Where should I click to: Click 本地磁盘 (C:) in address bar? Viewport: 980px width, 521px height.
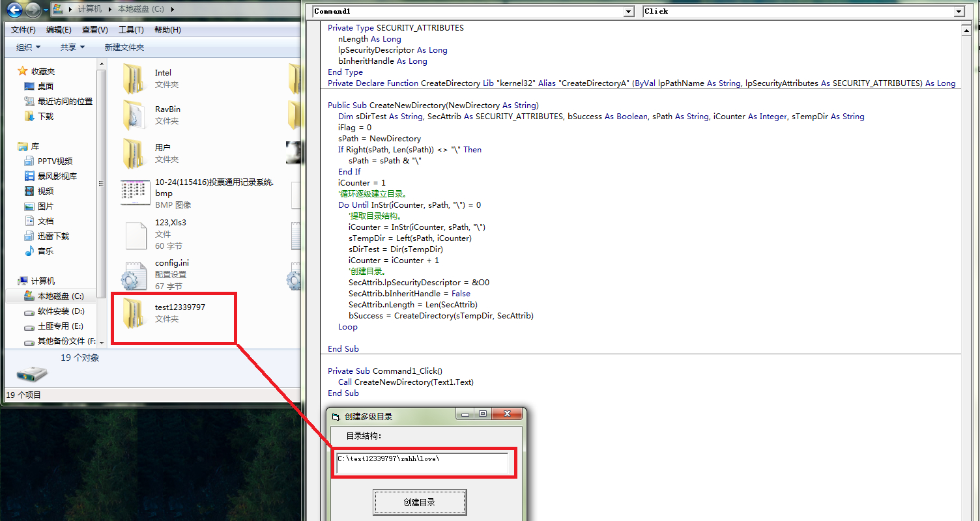pos(142,10)
